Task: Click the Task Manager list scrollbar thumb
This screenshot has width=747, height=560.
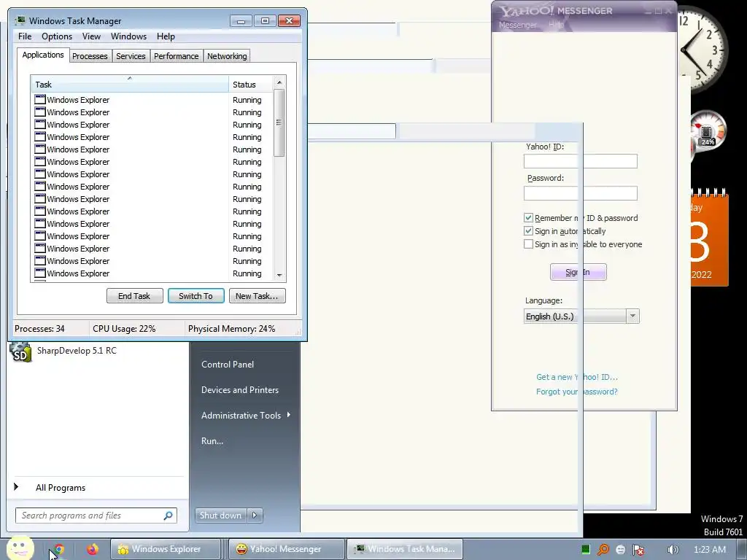Action: (279, 122)
